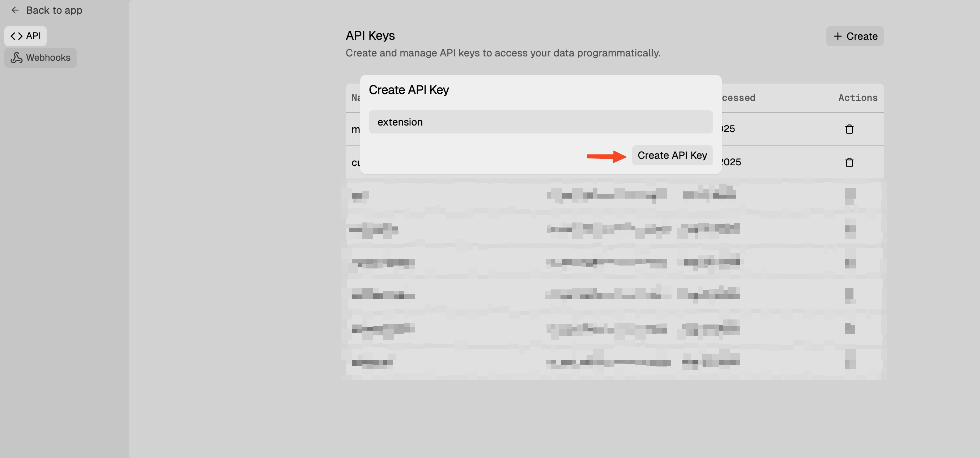Viewport: 980px width, 458px height.
Task: Click the "Back to app" text link
Action: point(54,10)
